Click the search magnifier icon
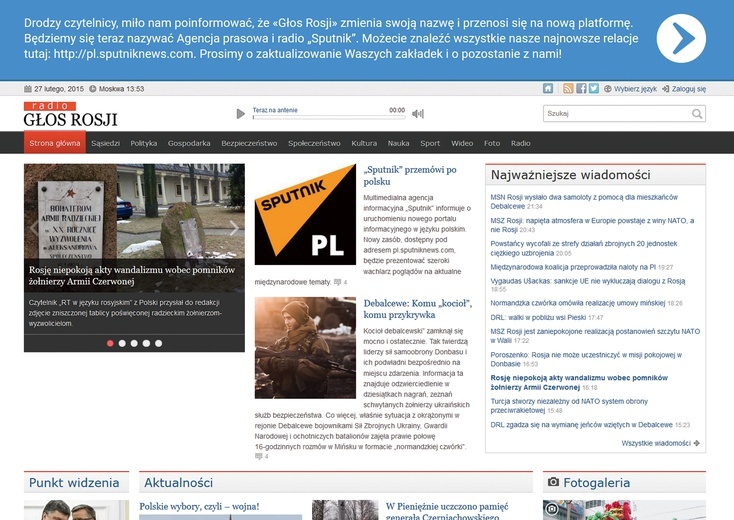This screenshot has height=520, width=734. 697,114
